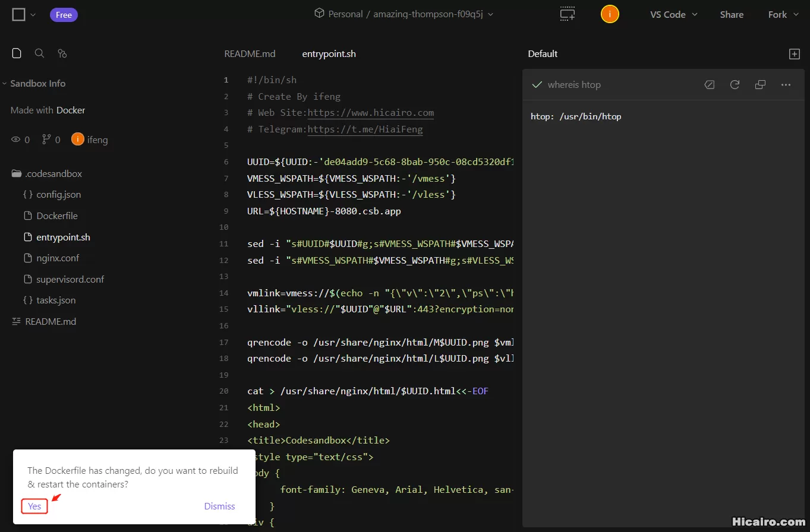Expand the Fork button dropdown arrow

796,14
